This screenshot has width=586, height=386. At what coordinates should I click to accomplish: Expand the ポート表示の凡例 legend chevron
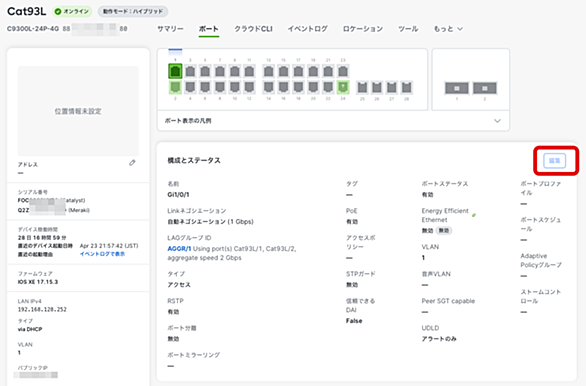pos(497,121)
